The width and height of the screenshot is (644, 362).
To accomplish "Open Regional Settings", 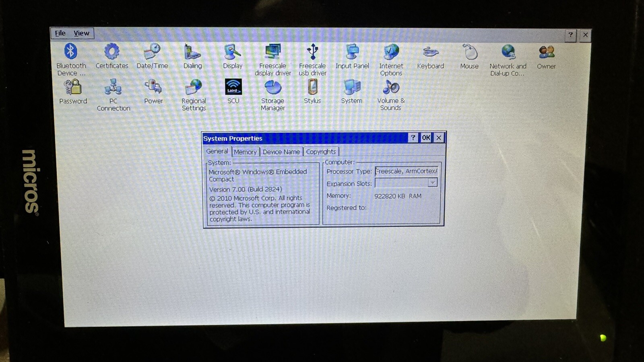I will click(x=194, y=95).
